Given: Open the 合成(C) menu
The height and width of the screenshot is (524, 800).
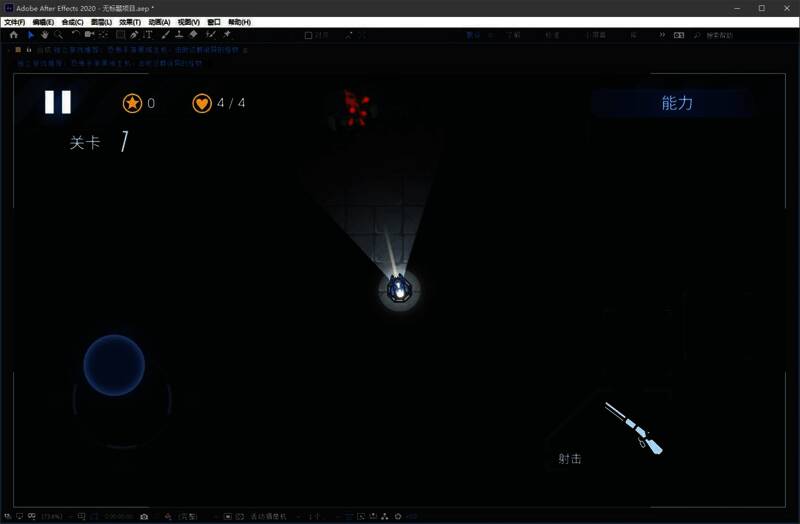Looking at the screenshot, I should [x=73, y=22].
